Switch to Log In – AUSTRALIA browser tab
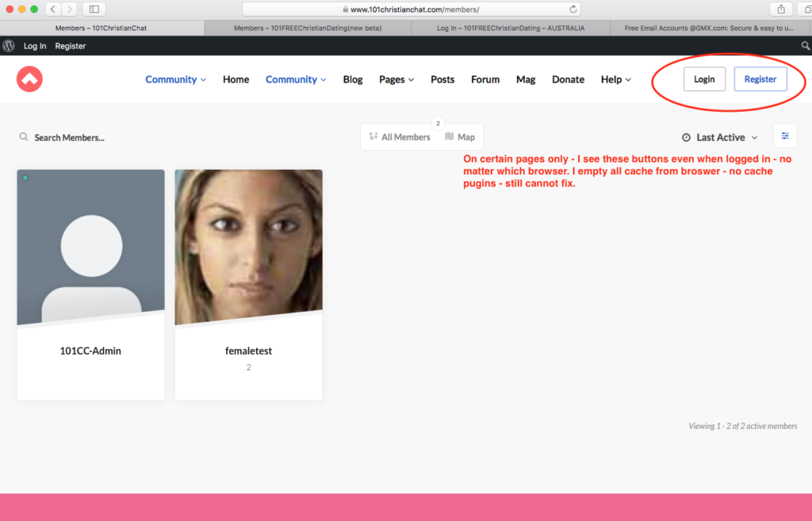This screenshot has height=521, width=812. (x=511, y=28)
